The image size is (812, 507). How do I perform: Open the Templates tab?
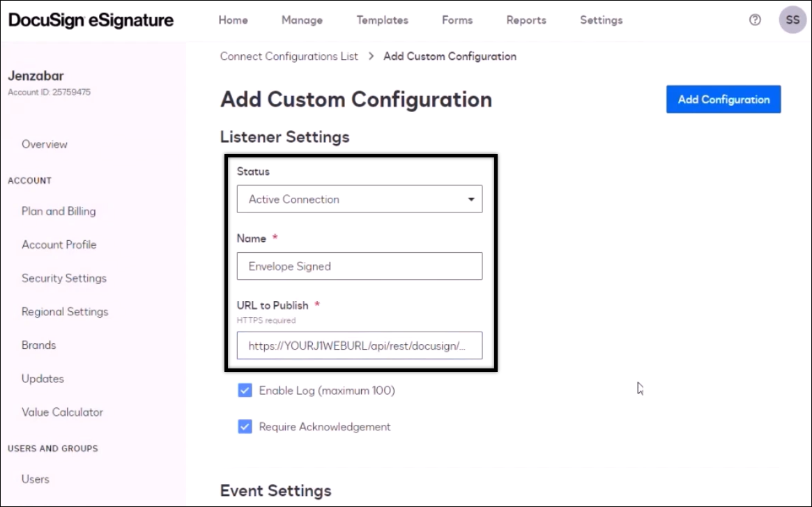coord(382,20)
